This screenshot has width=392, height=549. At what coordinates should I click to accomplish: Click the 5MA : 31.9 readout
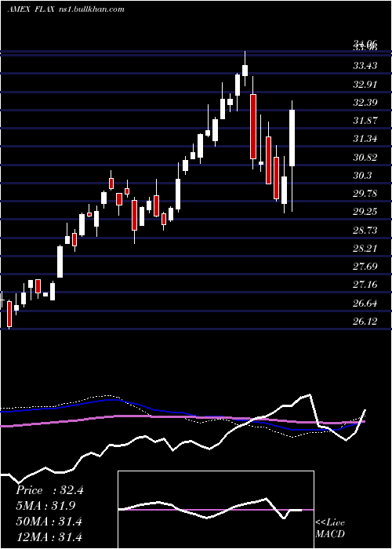[45, 506]
